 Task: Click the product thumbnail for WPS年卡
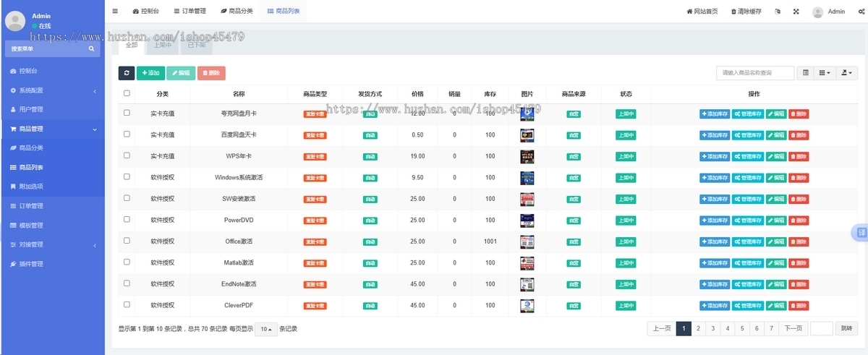coord(527,156)
